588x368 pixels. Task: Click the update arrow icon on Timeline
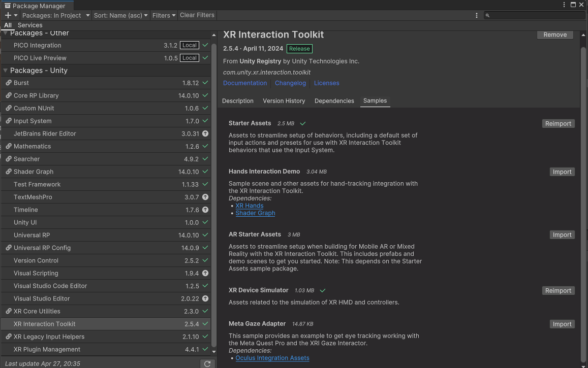tap(205, 210)
